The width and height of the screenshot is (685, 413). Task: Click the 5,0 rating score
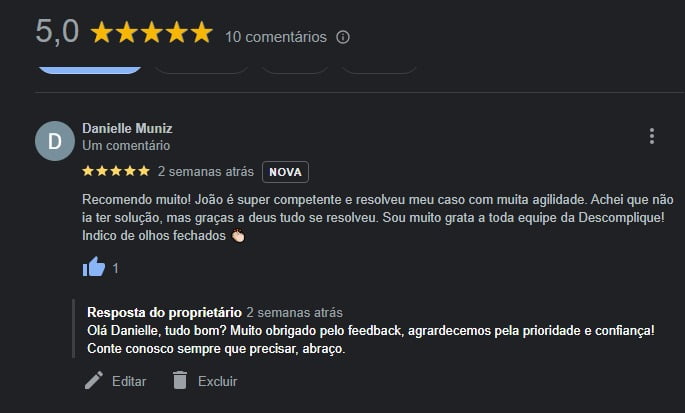(x=57, y=31)
